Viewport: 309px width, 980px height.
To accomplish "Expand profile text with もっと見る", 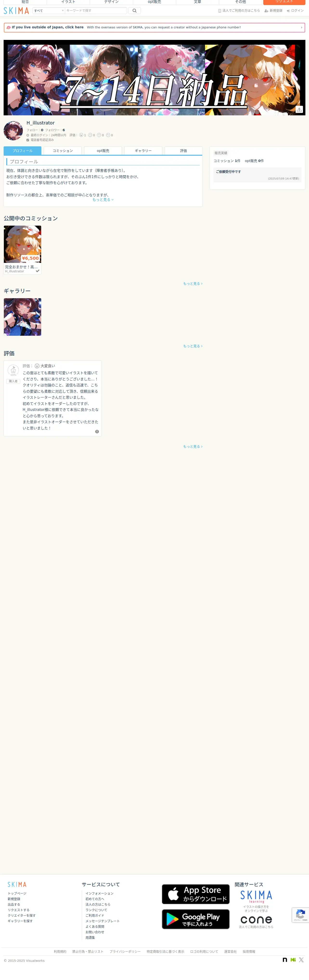I will coord(103,200).
